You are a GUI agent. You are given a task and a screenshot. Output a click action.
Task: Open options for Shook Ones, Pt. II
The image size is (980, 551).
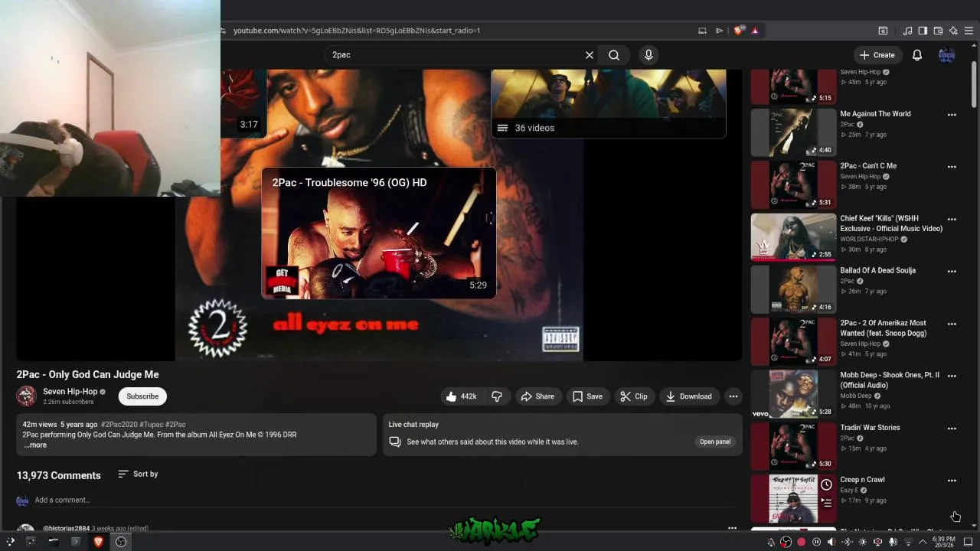pos(952,377)
